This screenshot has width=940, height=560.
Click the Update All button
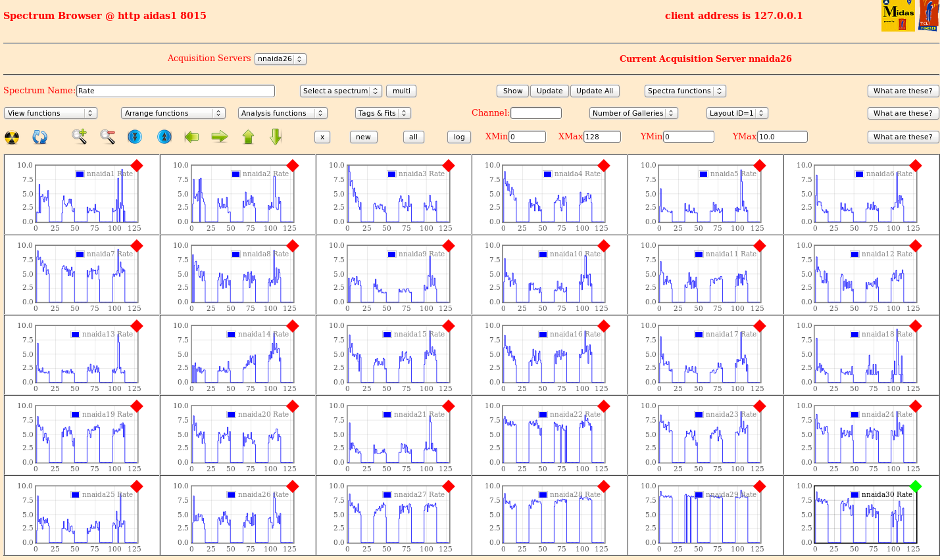(x=595, y=91)
